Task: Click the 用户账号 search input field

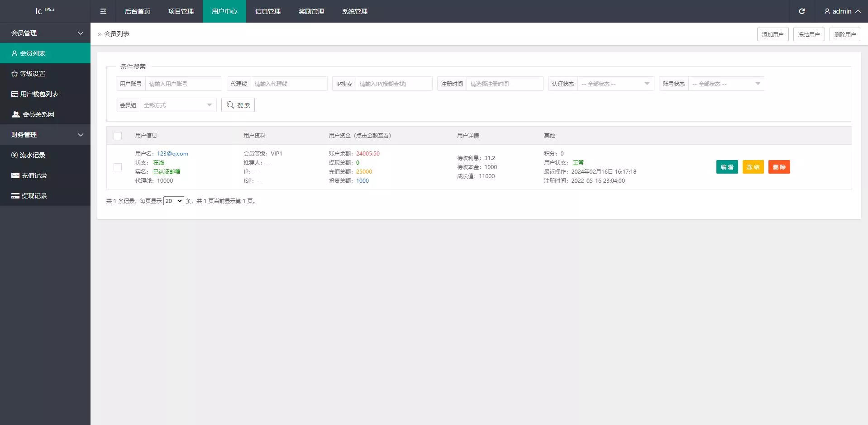Action: pyautogui.click(x=183, y=84)
